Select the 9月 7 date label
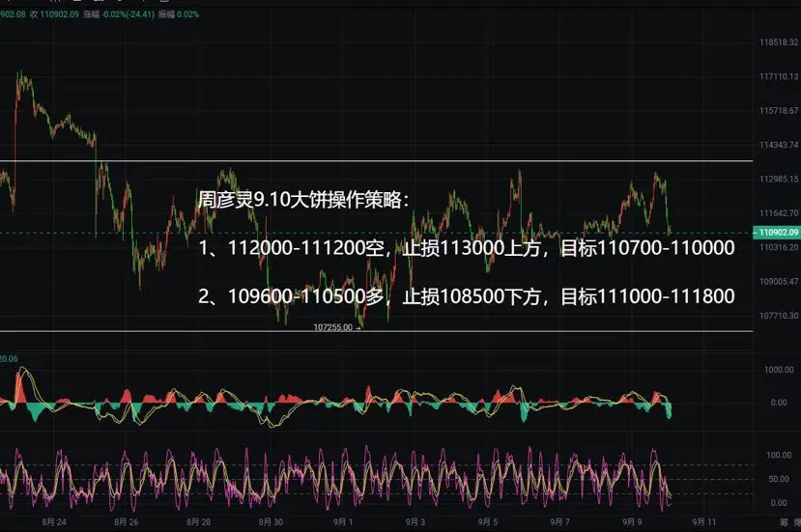Viewport: 801px width, 532px height. click(x=559, y=521)
